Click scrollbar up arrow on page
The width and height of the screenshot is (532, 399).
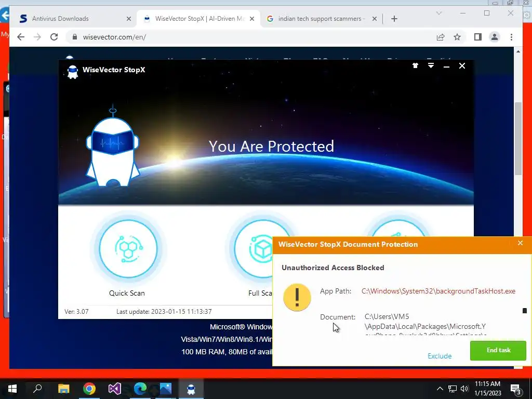[x=518, y=51]
